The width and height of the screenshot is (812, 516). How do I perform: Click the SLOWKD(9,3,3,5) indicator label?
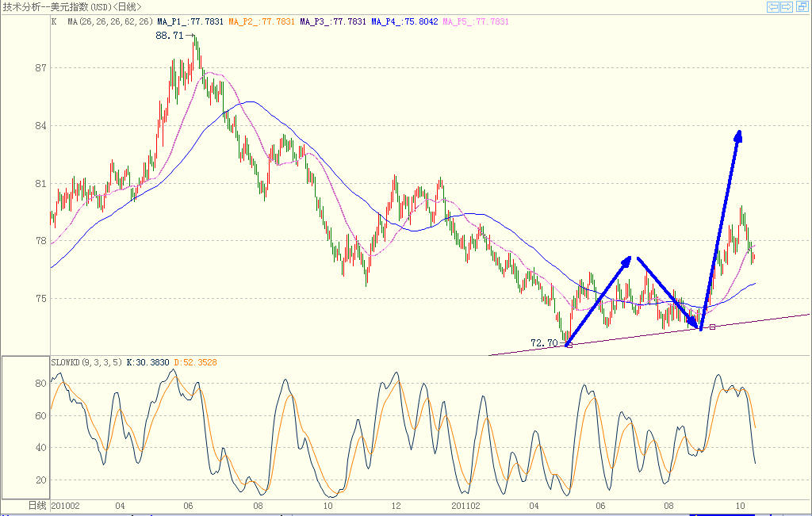[86, 362]
